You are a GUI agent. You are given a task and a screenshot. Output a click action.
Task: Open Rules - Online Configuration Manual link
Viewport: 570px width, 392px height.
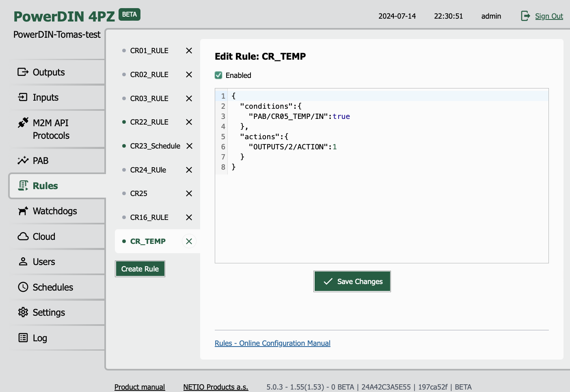(x=272, y=343)
